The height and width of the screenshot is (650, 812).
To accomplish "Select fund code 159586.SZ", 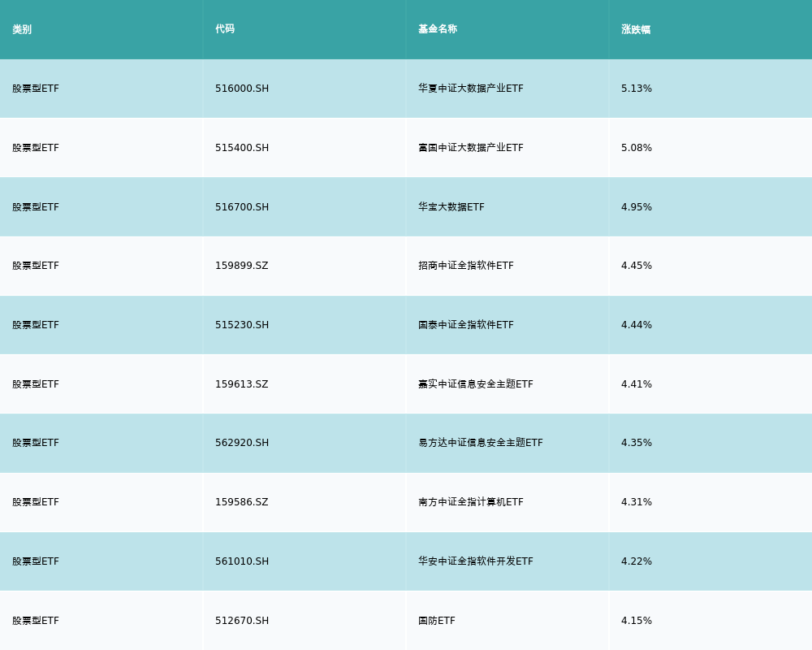I will click(242, 502).
